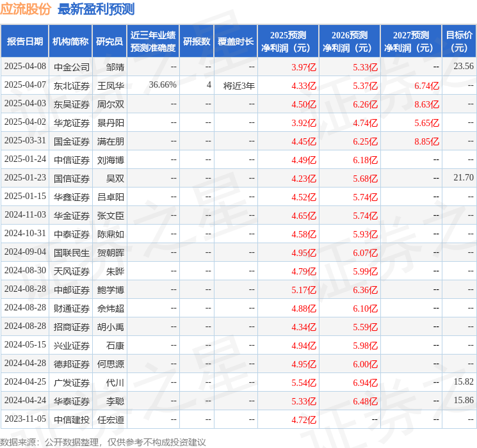
Task: Click the 2027预测净利润 column header
Action: [x=411, y=42]
